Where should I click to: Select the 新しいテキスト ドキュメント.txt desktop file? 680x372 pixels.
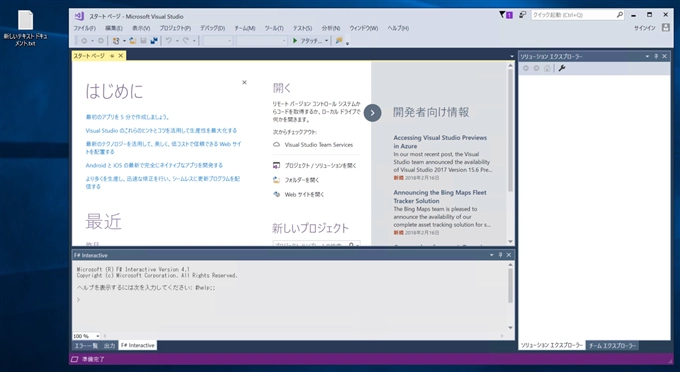click(x=25, y=28)
